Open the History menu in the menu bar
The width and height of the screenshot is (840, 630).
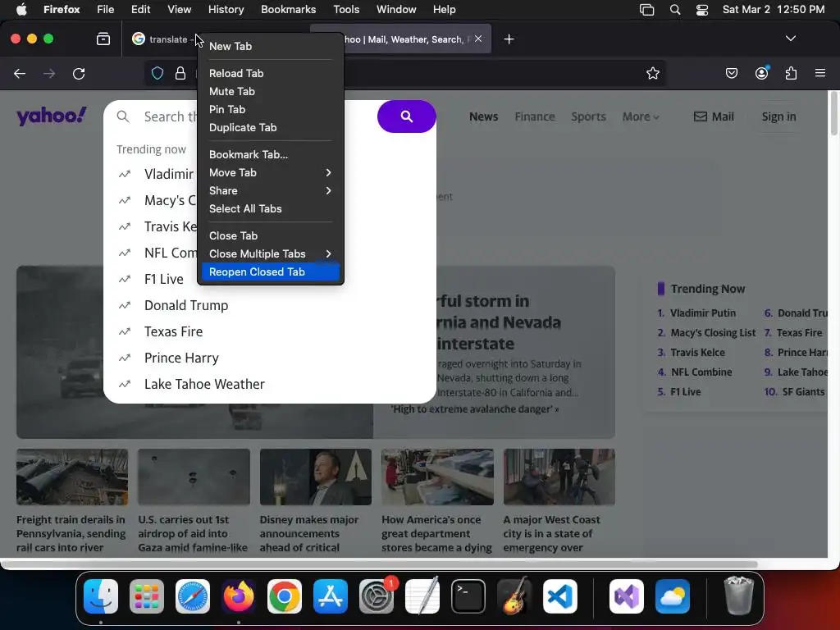226,10
